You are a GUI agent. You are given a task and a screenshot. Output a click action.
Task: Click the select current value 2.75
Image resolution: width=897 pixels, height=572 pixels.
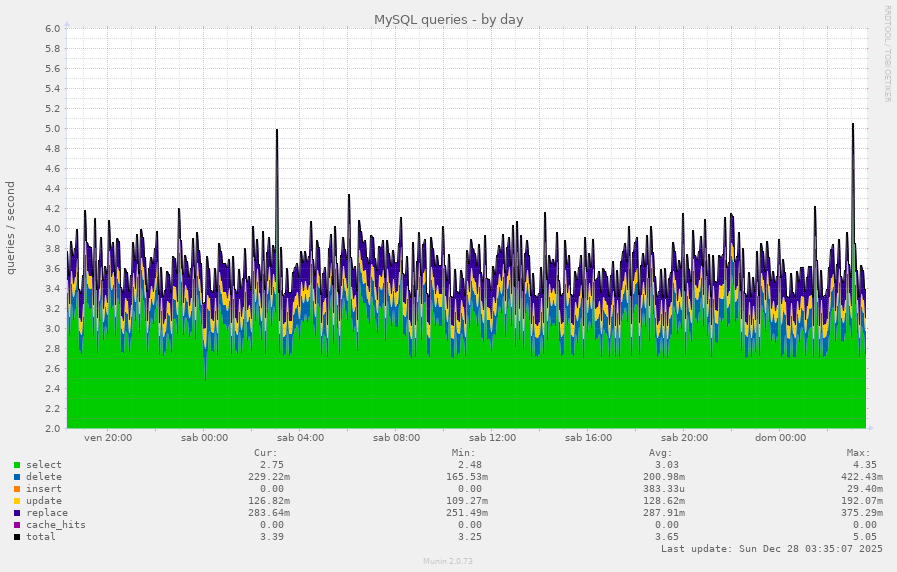pyautogui.click(x=272, y=465)
